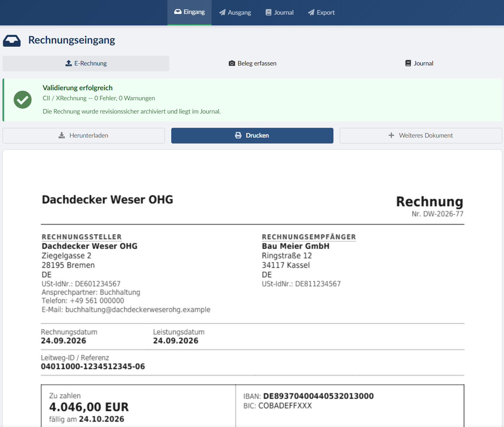Click the IBAN DE89370400440532013000
The image size is (504, 427).
(x=318, y=396)
